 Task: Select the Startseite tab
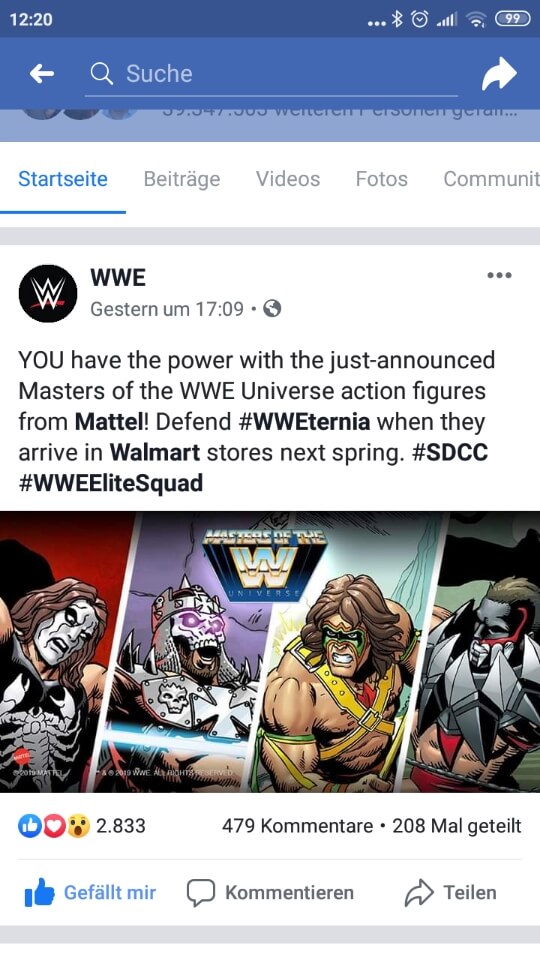62,179
